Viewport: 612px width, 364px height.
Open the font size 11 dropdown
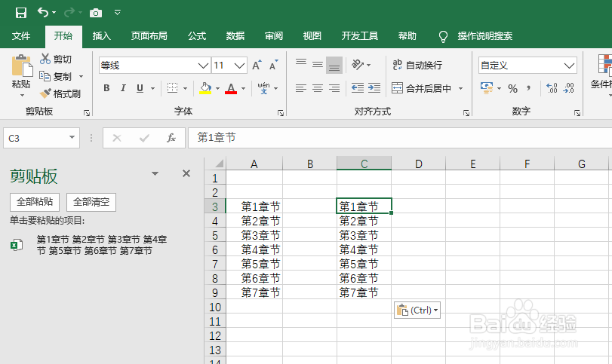240,66
